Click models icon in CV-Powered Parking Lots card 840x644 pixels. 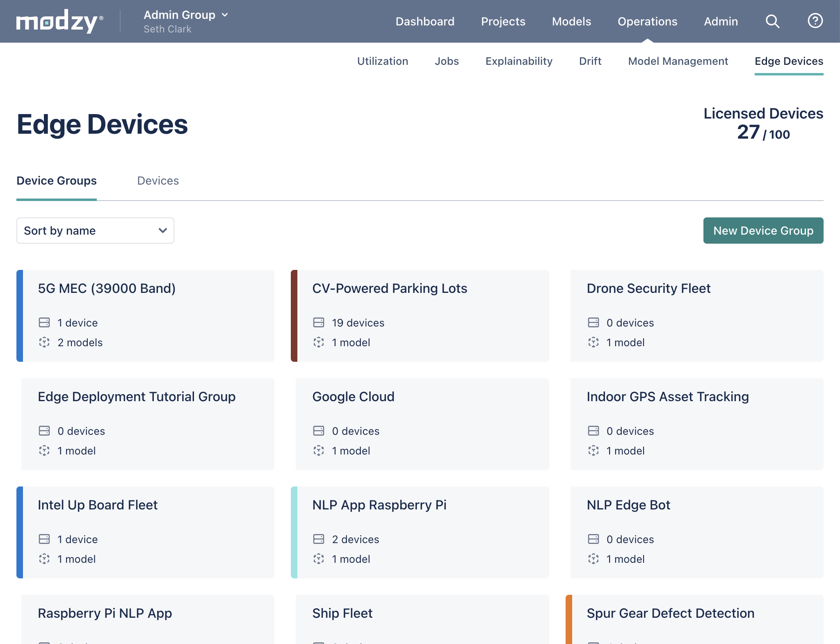pyautogui.click(x=319, y=342)
